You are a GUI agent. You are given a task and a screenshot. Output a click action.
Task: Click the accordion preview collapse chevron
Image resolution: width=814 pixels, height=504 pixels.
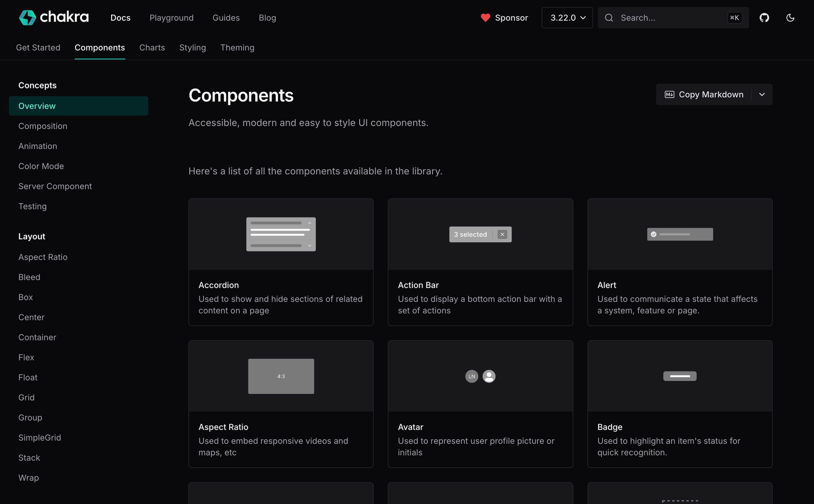pyautogui.click(x=310, y=223)
